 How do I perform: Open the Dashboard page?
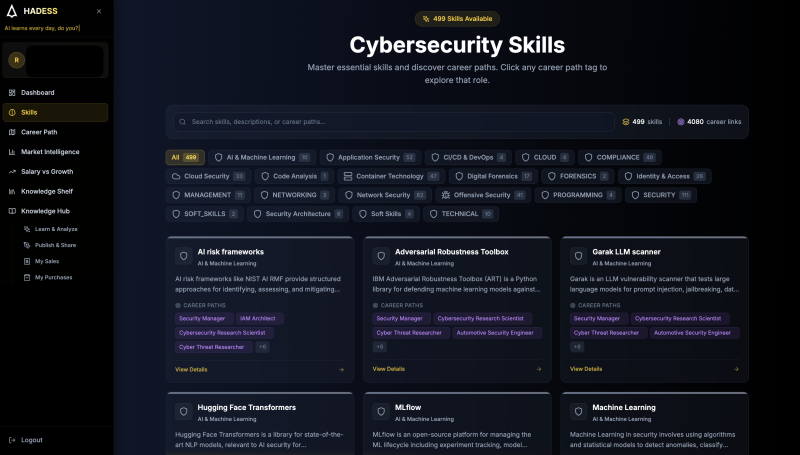pyautogui.click(x=55, y=93)
